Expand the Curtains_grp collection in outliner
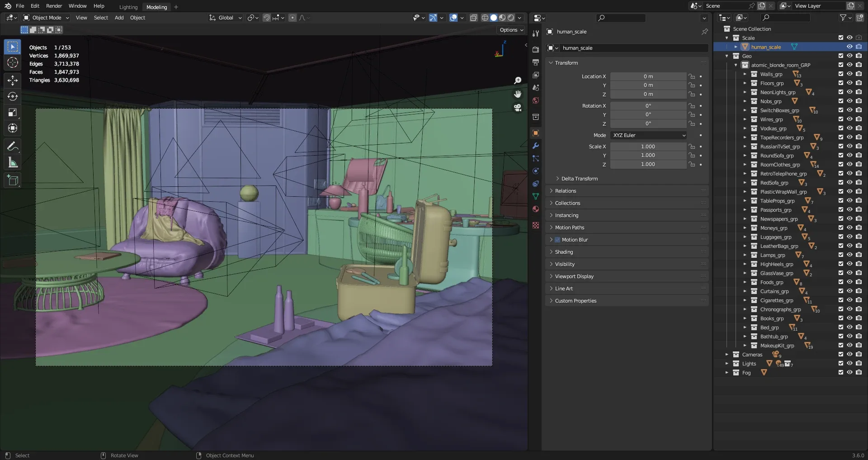The height and width of the screenshot is (460, 868). pyautogui.click(x=745, y=291)
